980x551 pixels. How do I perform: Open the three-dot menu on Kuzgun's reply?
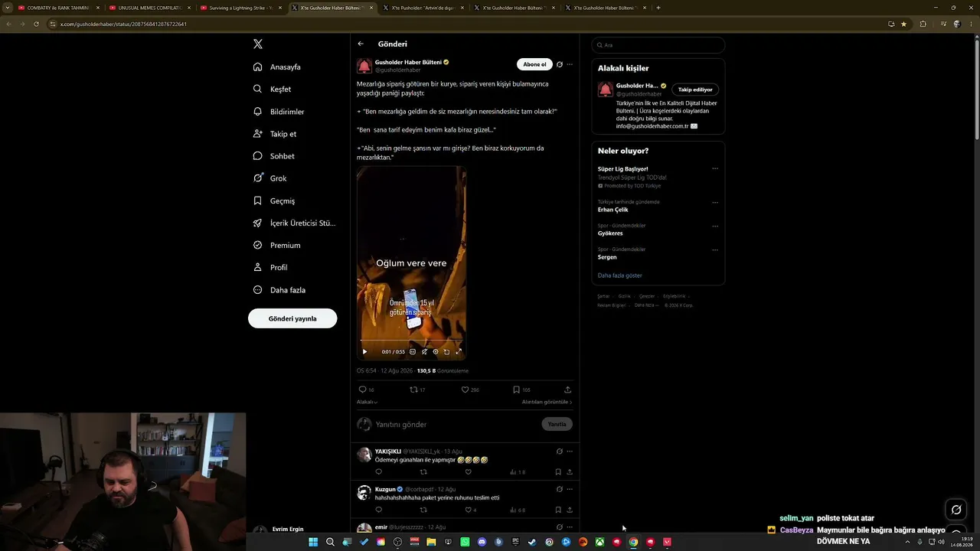(570, 489)
